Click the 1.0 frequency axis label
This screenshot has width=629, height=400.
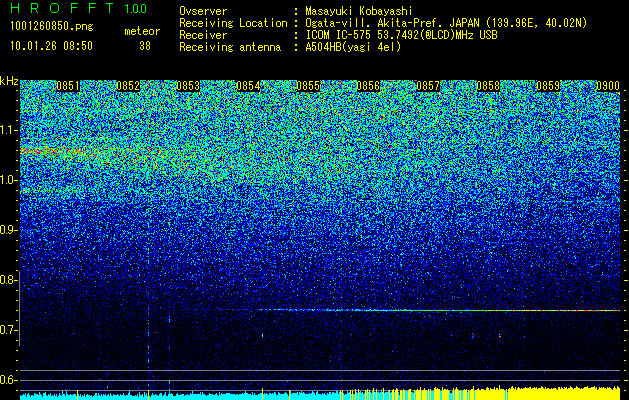pos(8,180)
